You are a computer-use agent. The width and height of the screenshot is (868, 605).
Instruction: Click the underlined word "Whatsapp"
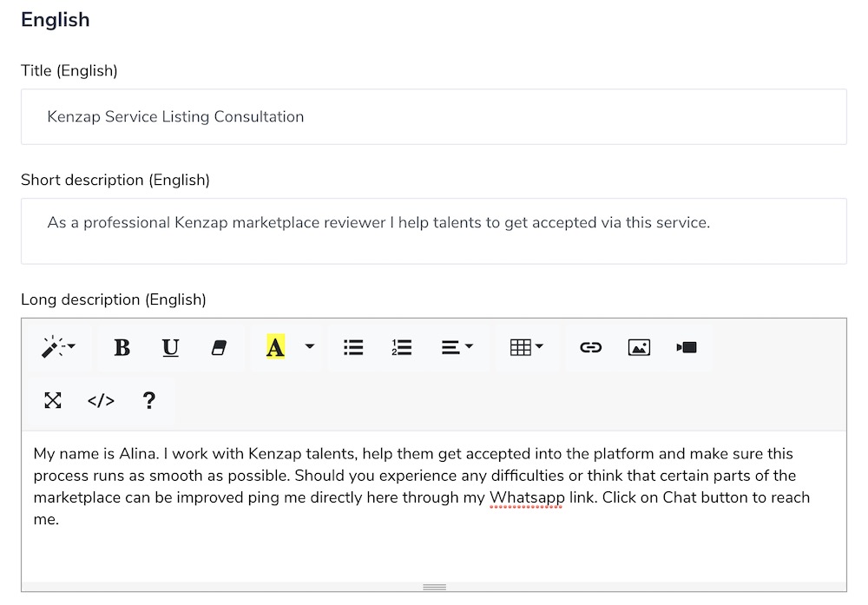(x=527, y=497)
